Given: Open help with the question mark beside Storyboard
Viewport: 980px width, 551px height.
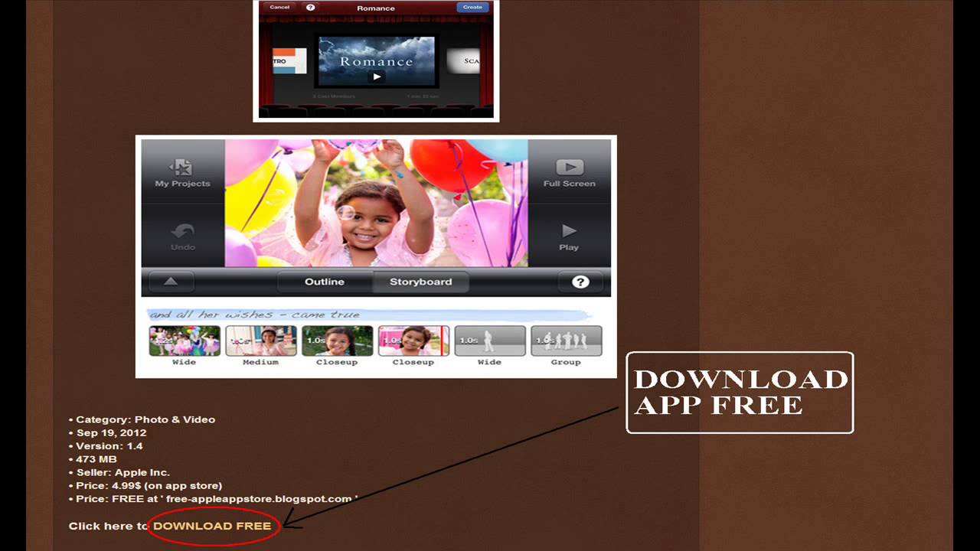Looking at the screenshot, I should (580, 282).
